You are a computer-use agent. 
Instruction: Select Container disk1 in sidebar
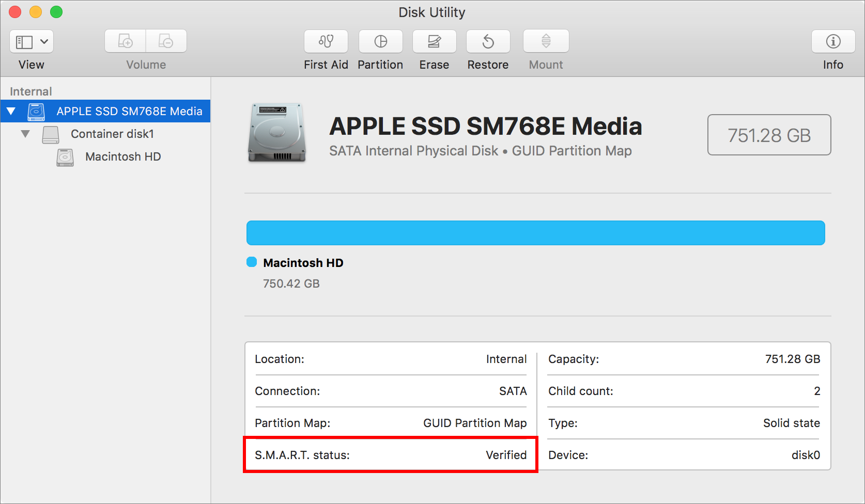click(105, 134)
